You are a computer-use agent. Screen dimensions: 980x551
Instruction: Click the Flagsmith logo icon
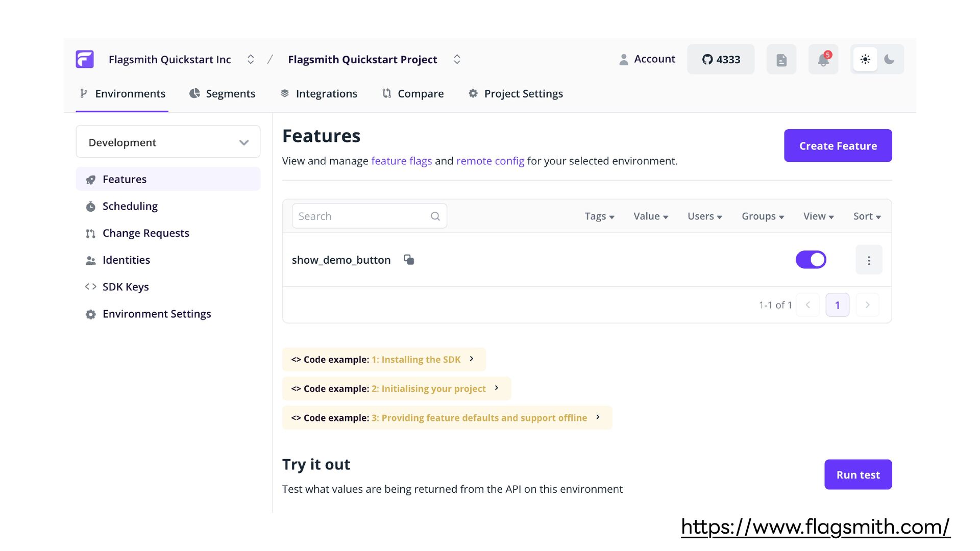coord(85,59)
